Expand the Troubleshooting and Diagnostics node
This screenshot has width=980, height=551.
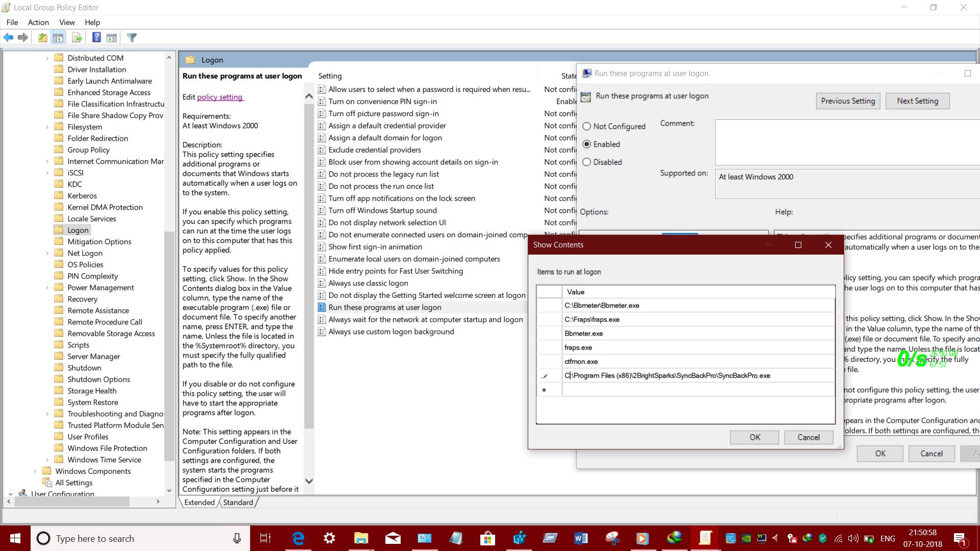(47, 414)
